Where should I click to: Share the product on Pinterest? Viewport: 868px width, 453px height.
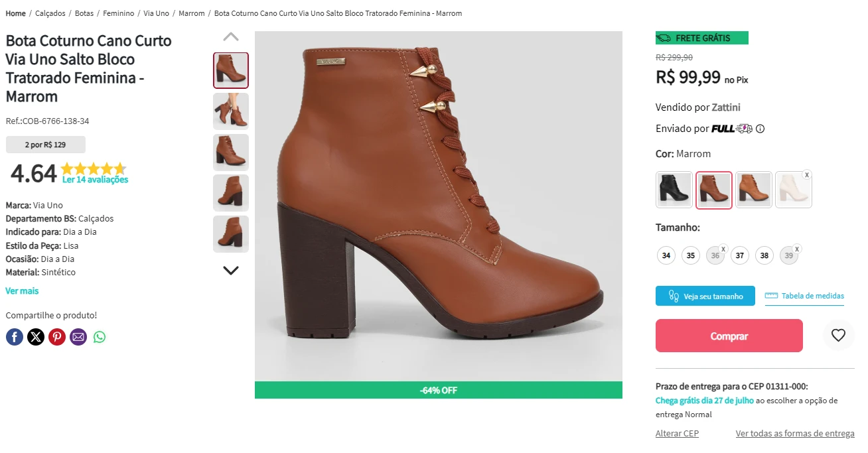coord(57,337)
